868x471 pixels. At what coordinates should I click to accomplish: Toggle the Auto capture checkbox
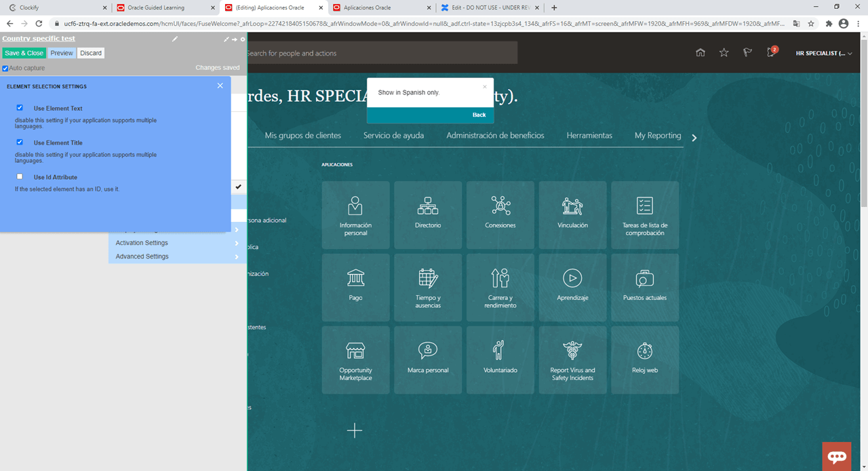pyautogui.click(x=4, y=67)
